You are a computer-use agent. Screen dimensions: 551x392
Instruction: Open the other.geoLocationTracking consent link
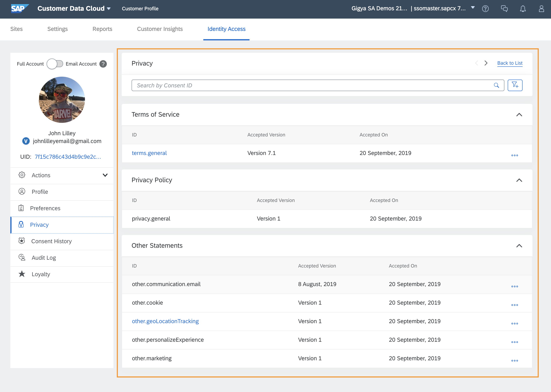[x=165, y=321]
